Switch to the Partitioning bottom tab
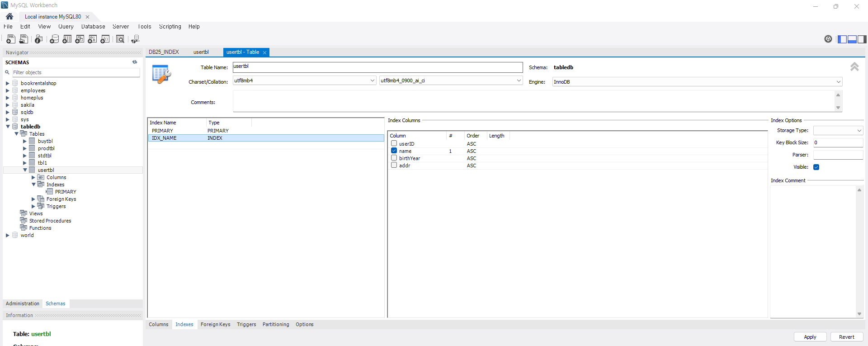The image size is (868, 346). pos(276,324)
